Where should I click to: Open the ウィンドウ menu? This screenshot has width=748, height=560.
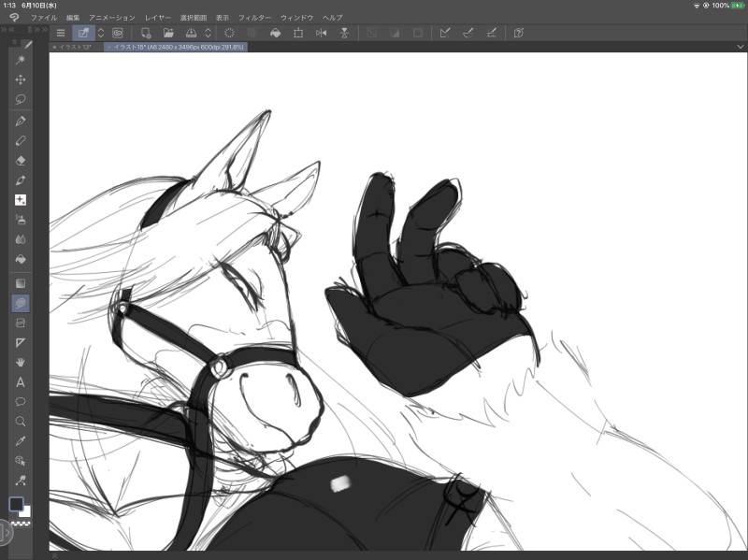pos(296,18)
